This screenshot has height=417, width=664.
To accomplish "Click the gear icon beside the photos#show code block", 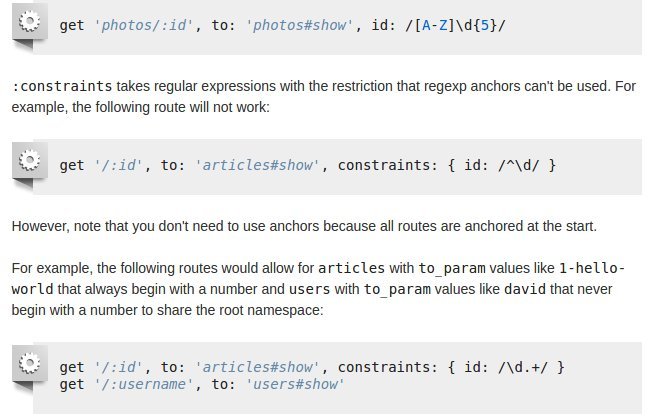I will point(29,22).
